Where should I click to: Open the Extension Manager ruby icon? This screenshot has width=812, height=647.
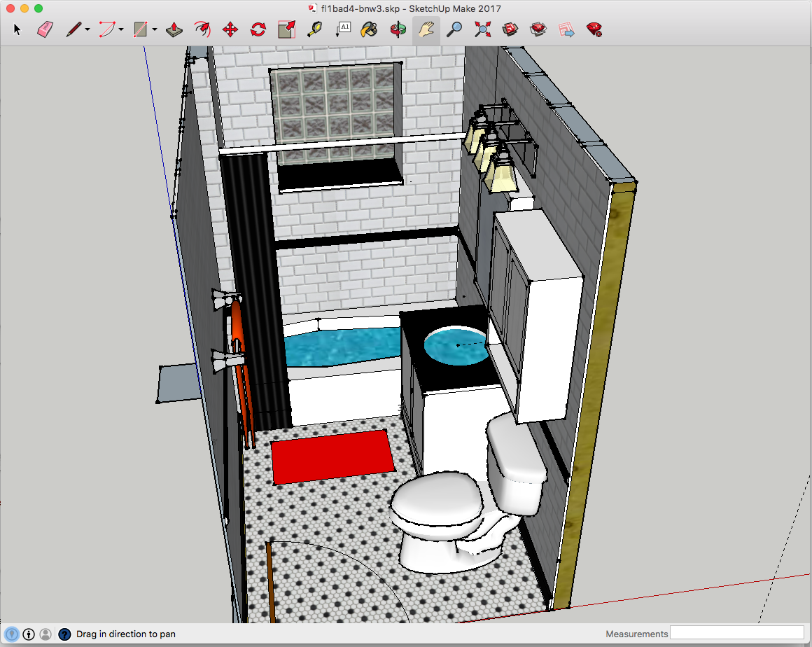(594, 29)
